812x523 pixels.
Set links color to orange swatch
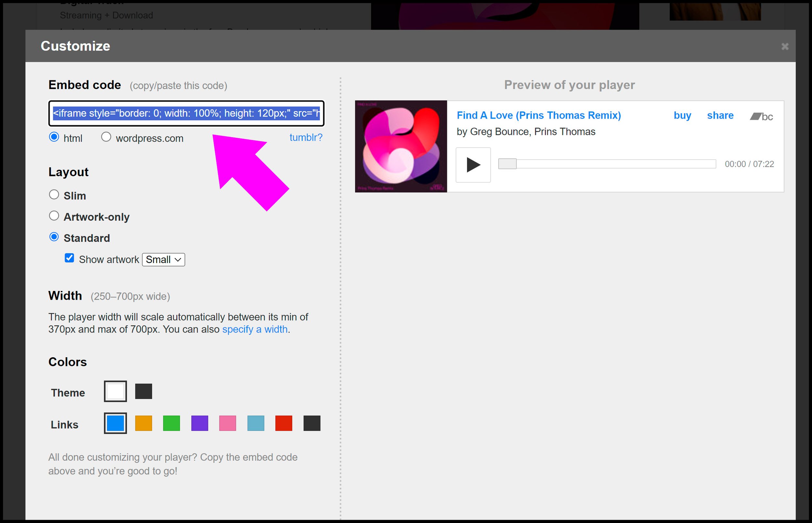click(x=144, y=423)
